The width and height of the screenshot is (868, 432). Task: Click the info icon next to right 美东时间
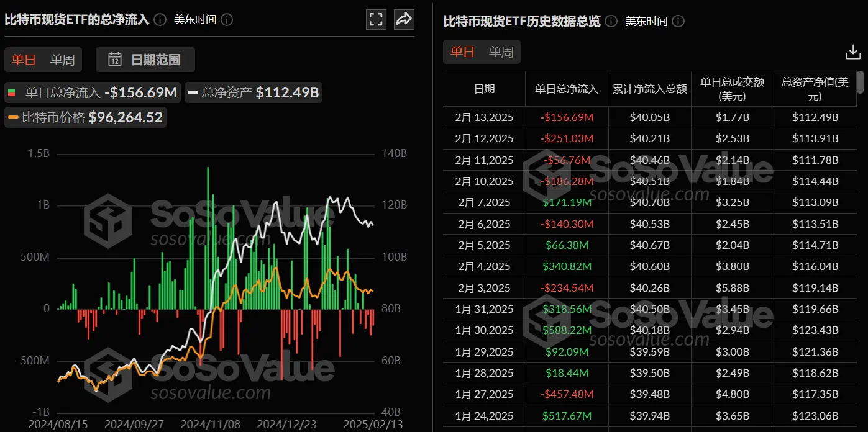(678, 21)
